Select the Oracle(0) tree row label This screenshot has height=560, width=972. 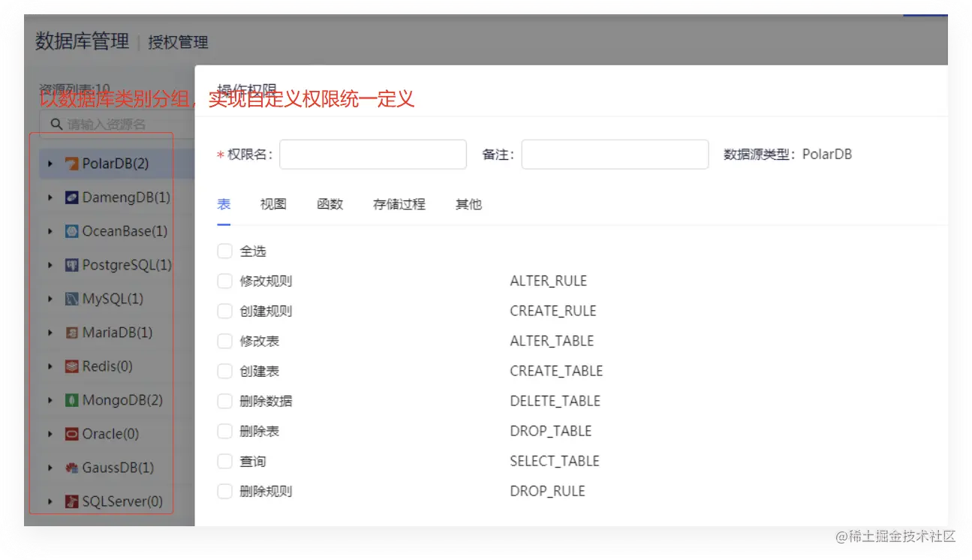110,434
